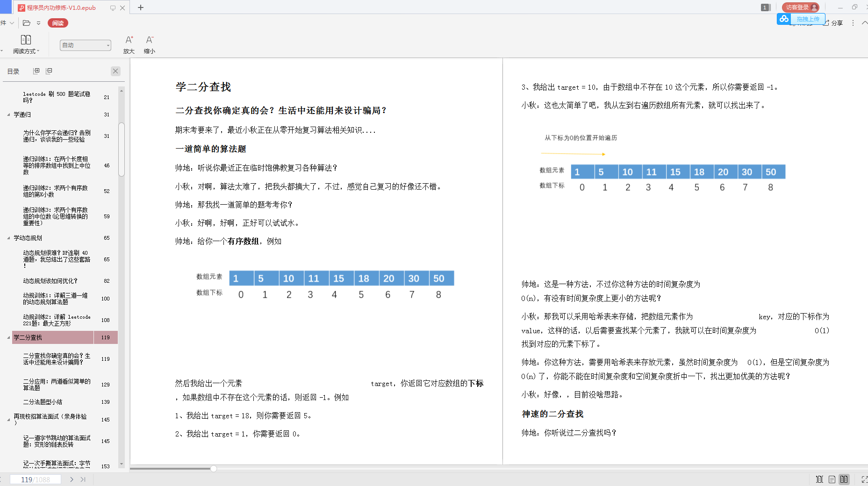Screen dimensions: 868x486
Task: Select the 学动态规划 outline heading
Action: click(28, 238)
